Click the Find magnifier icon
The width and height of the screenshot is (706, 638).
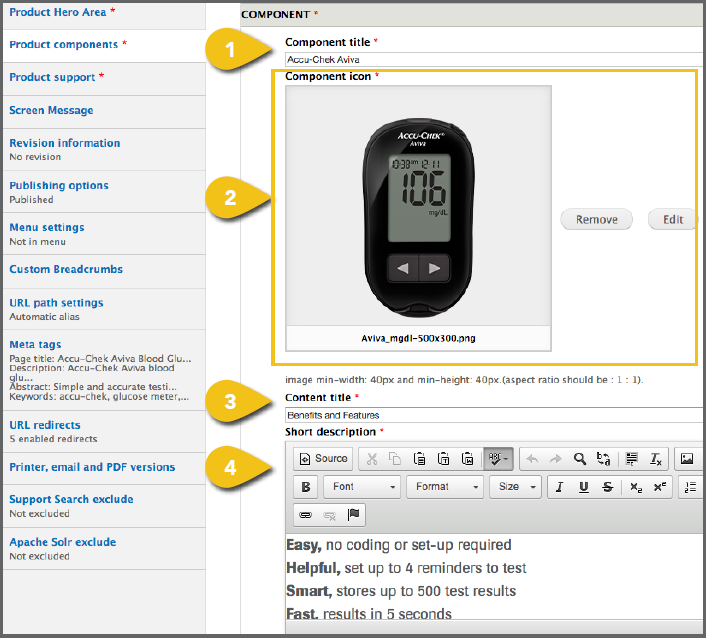click(580, 459)
